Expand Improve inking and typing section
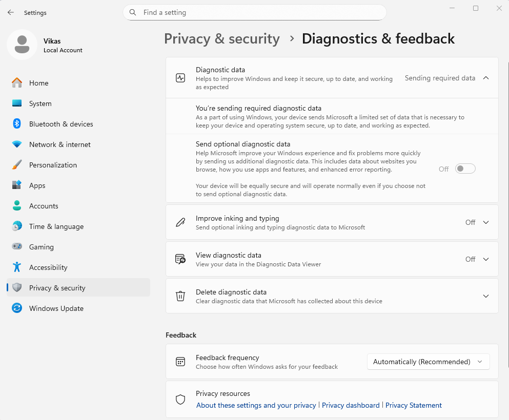The height and width of the screenshot is (420, 509). [486, 222]
